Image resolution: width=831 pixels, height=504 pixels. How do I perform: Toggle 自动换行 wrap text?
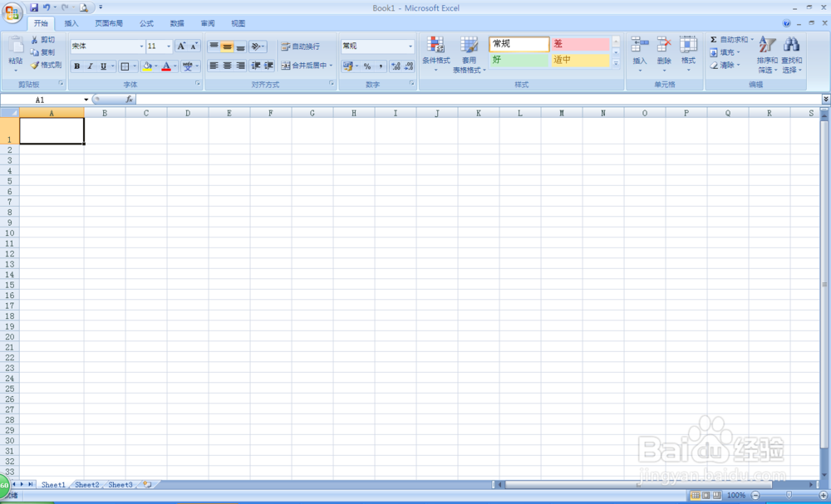click(x=301, y=46)
